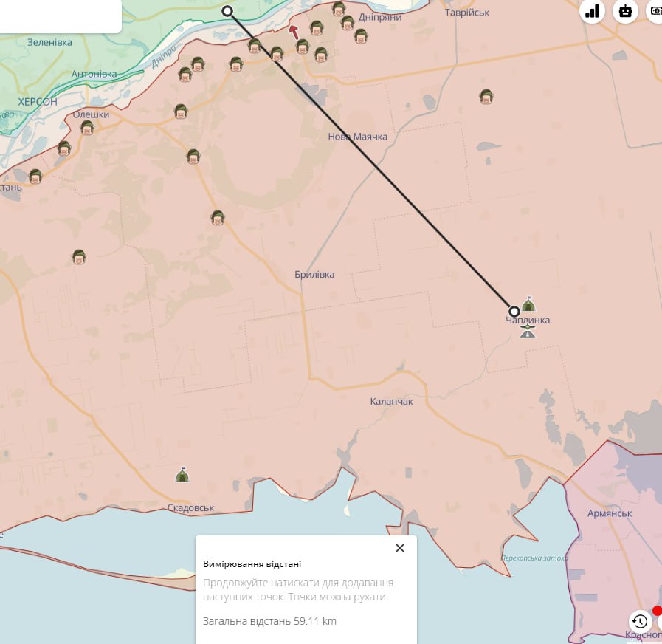
Task: Open the statistics bar-chart button
Action: (593, 11)
